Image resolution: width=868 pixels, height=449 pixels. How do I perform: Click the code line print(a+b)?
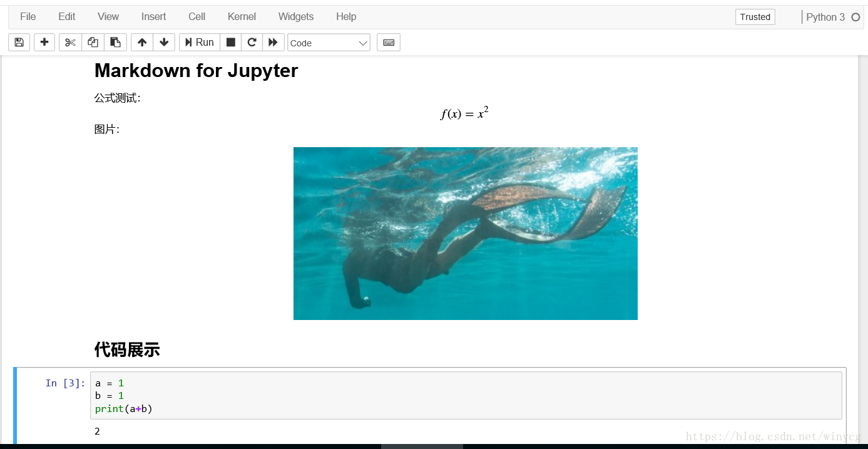click(124, 409)
